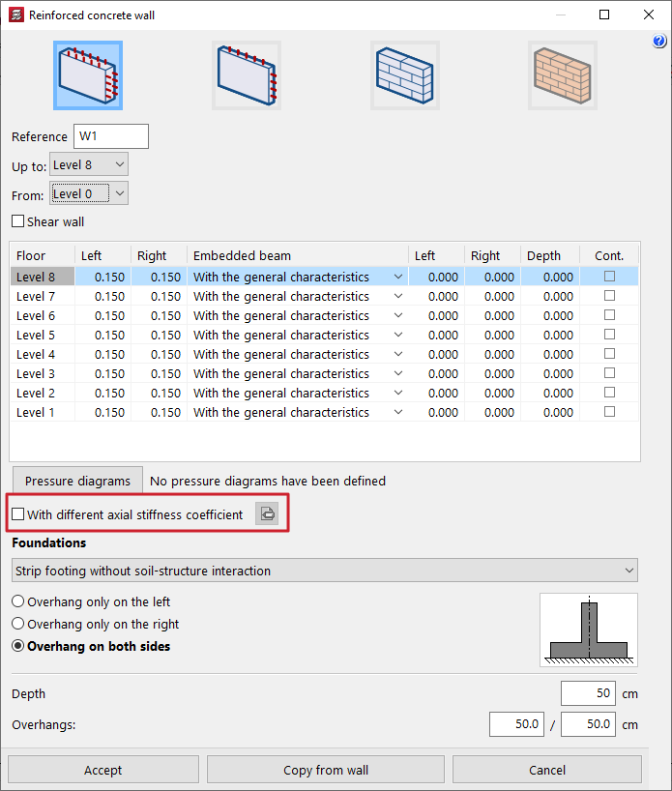The image size is (672, 791).
Task: Click the axial stiffness coefficient edit icon
Action: pos(267,514)
